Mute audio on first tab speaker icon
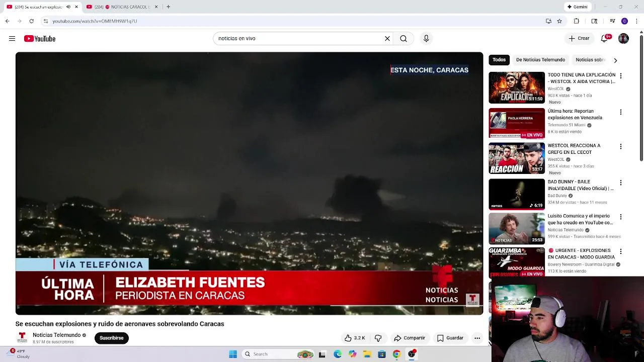Screen dimensions: 644x362 click(x=68, y=7)
